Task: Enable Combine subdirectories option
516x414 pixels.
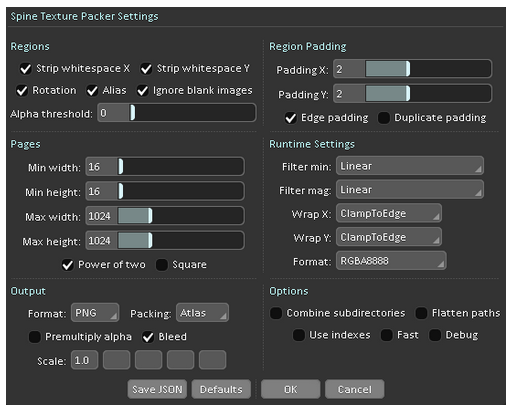Action: [x=276, y=313]
